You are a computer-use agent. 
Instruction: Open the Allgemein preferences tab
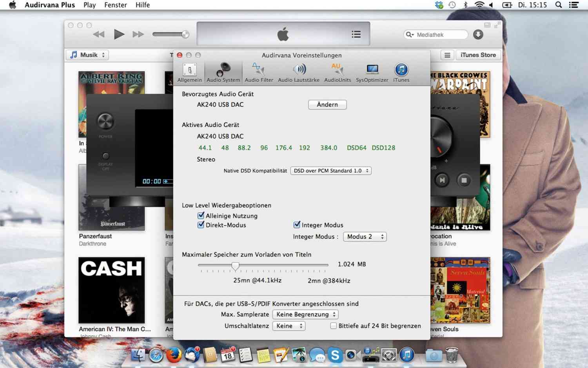(x=189, y=73)
